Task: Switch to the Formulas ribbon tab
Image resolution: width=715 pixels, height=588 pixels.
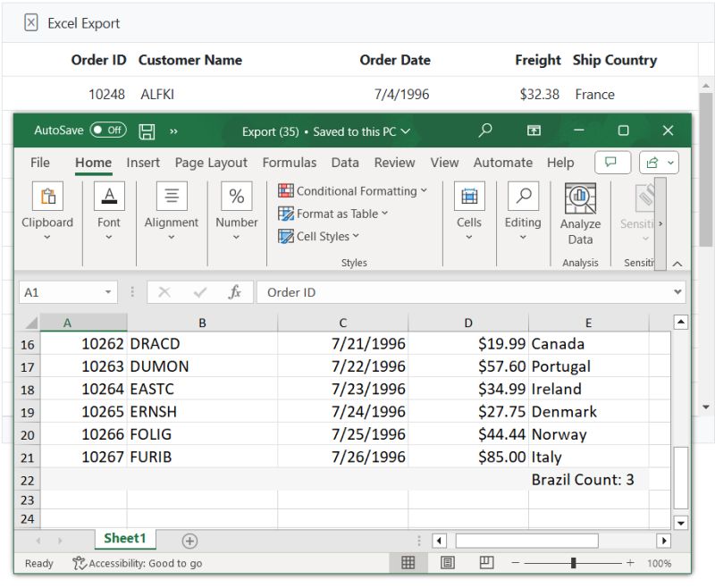Action: (x=290, y=163)
